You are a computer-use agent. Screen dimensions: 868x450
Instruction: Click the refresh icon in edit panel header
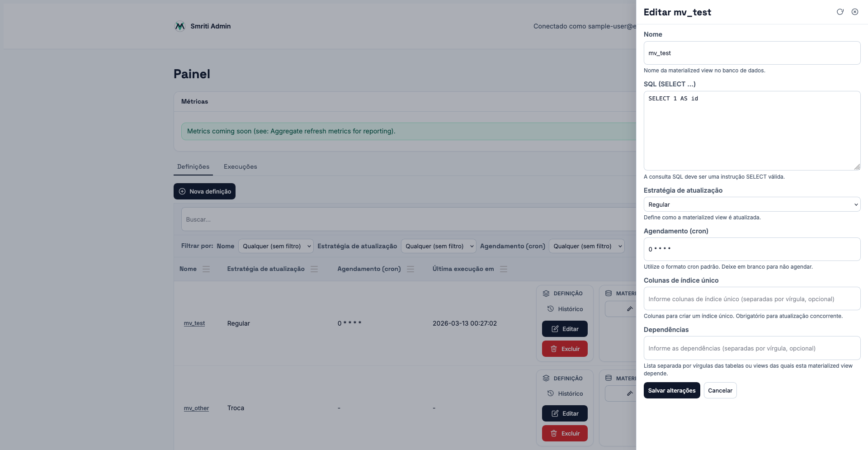tap(840, 12)
